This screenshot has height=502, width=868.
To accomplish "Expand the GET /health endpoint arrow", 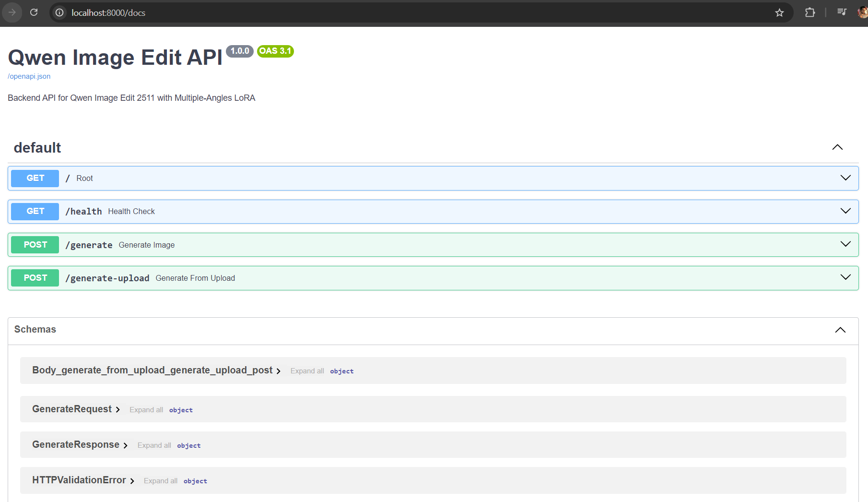I will pyautogui.click(x=845, y=211).
